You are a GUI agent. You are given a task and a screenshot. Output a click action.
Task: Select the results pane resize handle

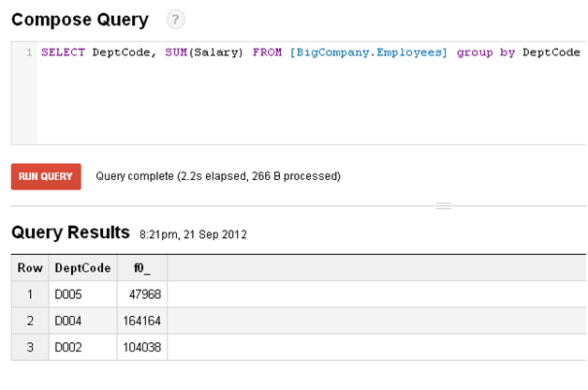[443, 205]
